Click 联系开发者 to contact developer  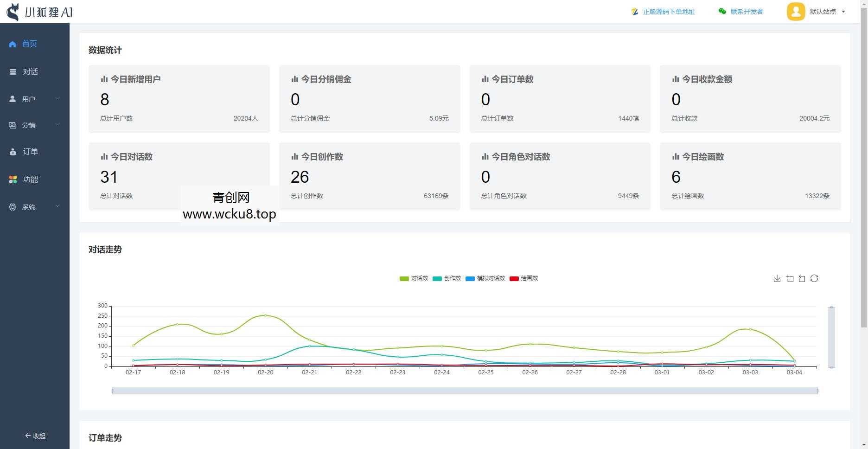tap(746, 12)
